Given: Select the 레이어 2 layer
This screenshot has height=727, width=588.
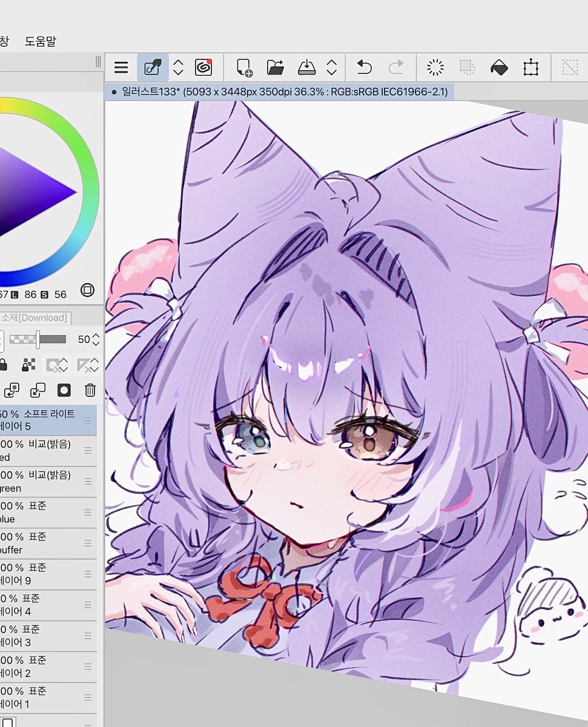Looking at the screenshot, I should click(x=48, y=667).
